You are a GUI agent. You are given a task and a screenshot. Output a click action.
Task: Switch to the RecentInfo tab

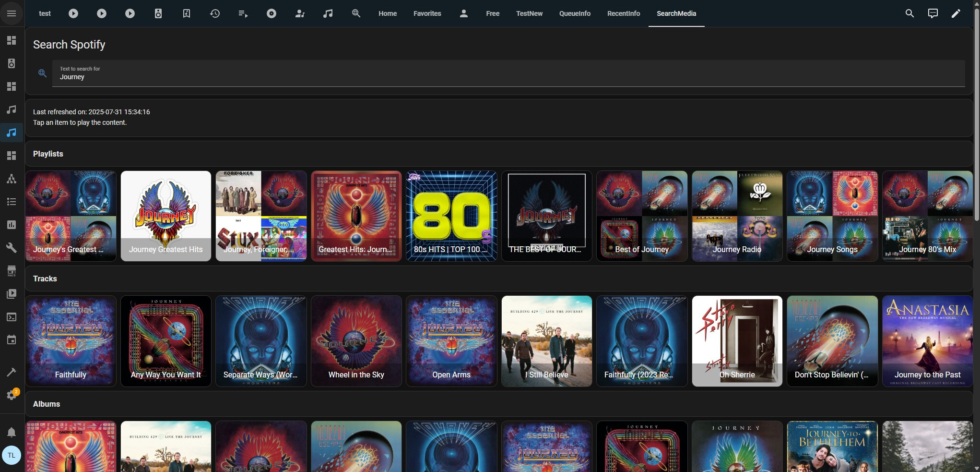[x=624, y=13]
